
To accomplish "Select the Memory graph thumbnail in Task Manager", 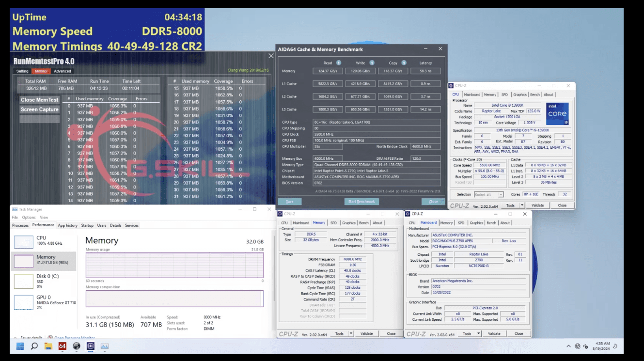I will (x=23, y=261).
